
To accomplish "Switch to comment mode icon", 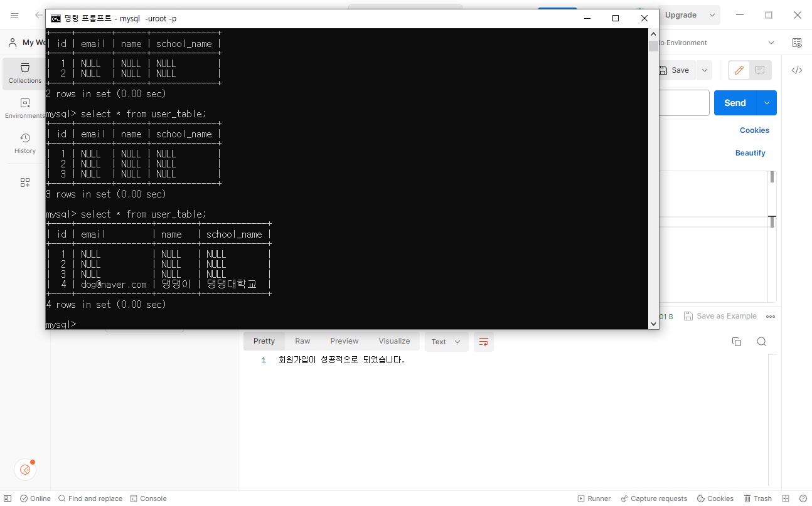I will click(760, 70).
